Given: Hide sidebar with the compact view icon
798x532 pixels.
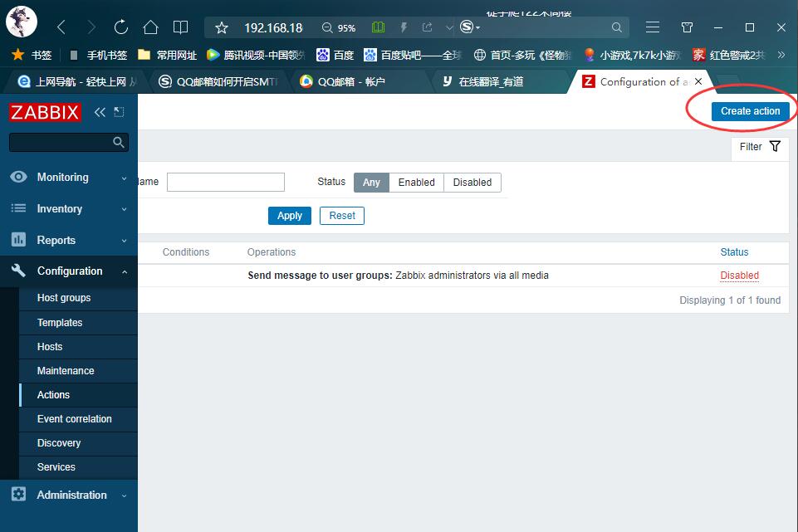Looking at the screenshot, I should click(x=119, y=112).
